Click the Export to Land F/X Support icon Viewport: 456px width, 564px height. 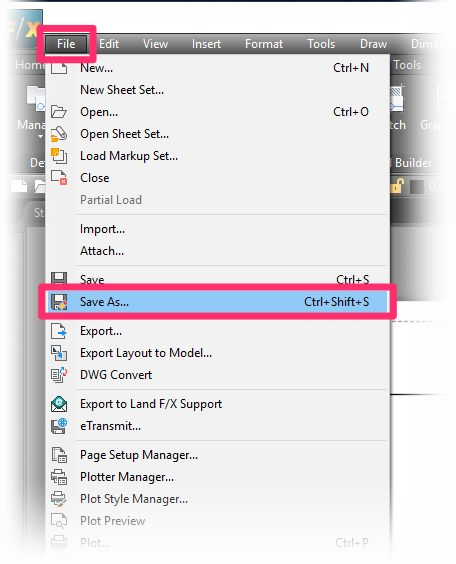tap(59, 404)
